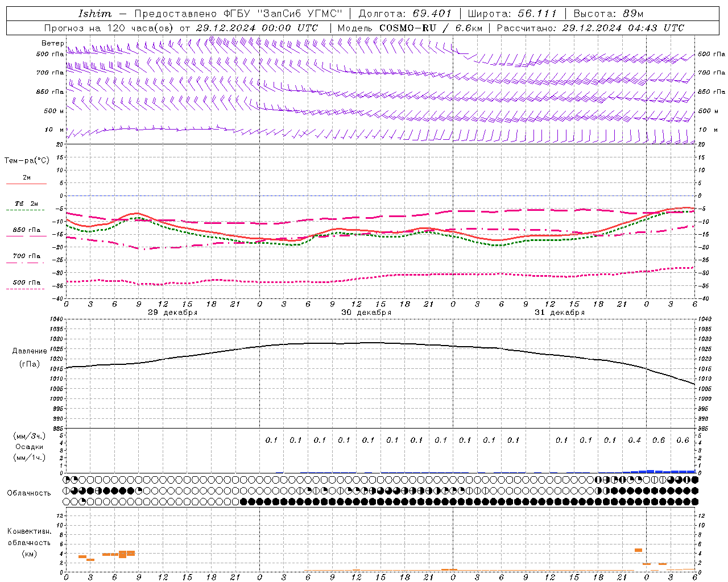The image size is (728, 582).
Task: Click the green dashed Td 2м legend line
Action: [26, 210]
